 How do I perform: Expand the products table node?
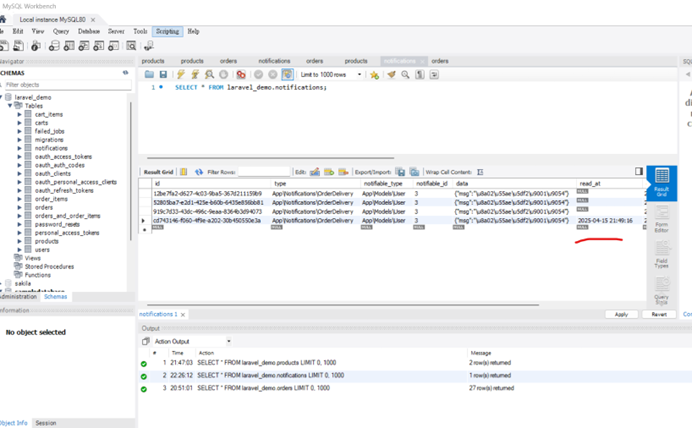point(19,241)
